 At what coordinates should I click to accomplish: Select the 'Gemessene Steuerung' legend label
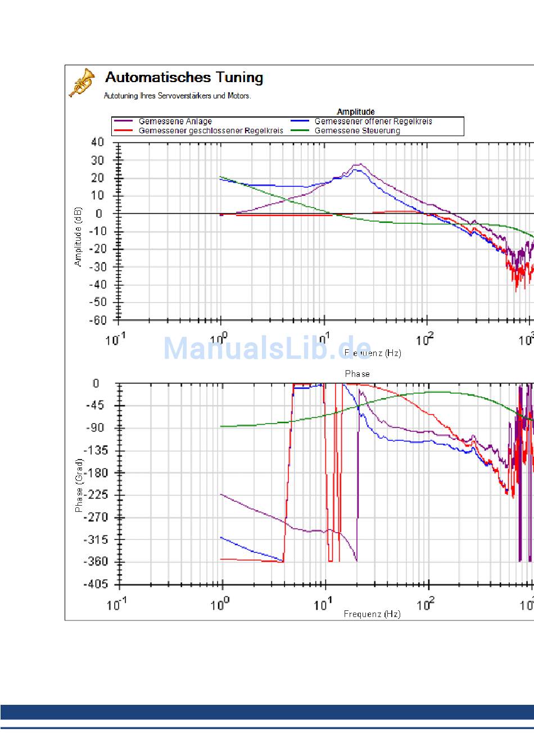click(x=357, y=130)
